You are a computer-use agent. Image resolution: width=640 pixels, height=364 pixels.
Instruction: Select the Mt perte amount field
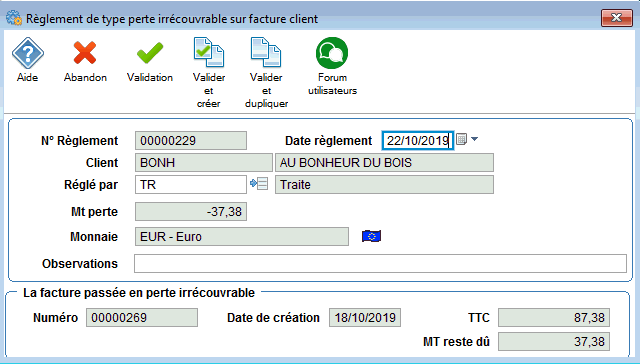pos(191,212)
